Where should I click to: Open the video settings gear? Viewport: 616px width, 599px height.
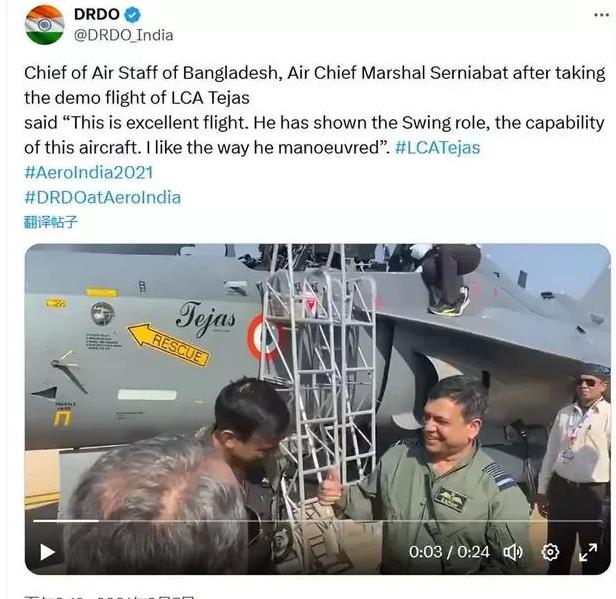(x=550, y=552)
